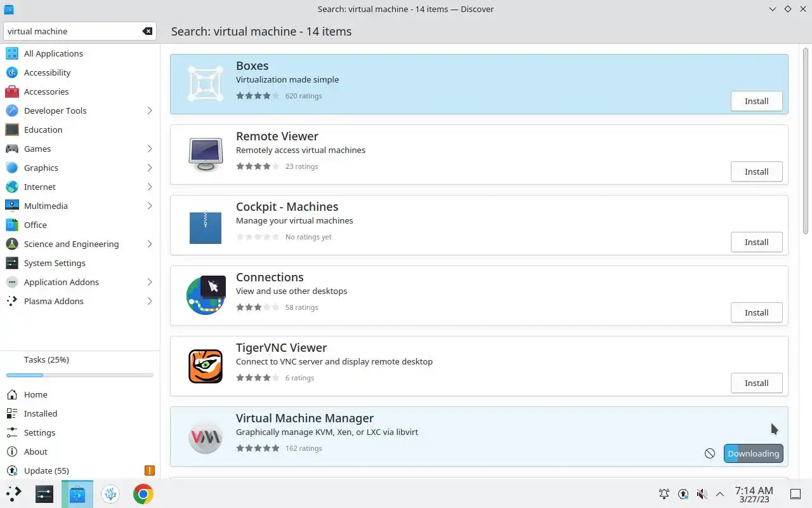Install Remote Viewer
This screenshot has height=508, width=812.
pos(756,171)
